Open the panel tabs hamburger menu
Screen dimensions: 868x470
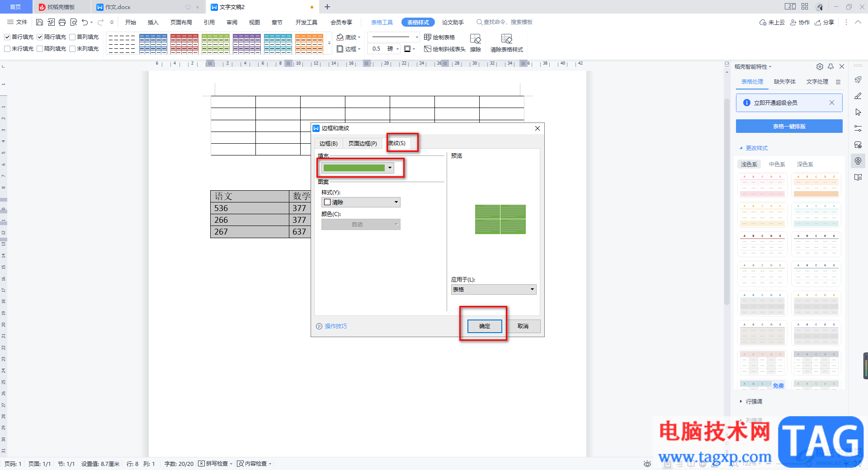[838, 82]
